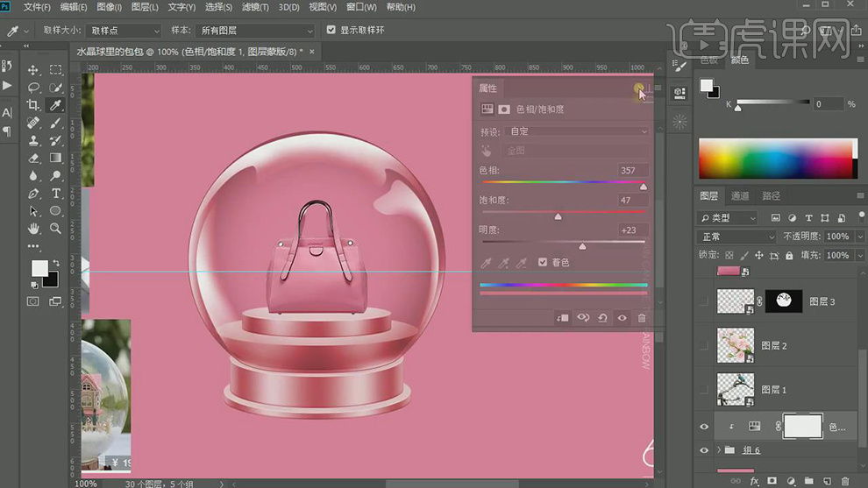Delete adjustment via Properties trash icon
This screenshot has height=488, width=868.
[642, 318]
